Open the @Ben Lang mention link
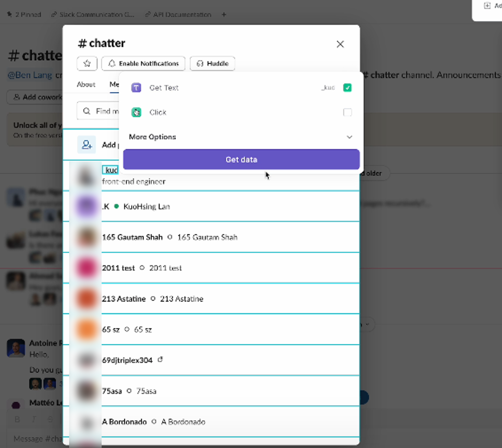 (x=30, y=75)
